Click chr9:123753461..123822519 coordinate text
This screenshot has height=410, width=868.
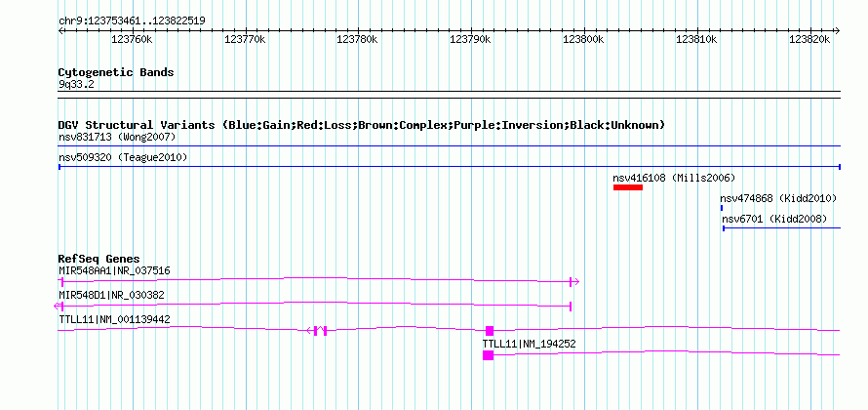click(132, 21)
